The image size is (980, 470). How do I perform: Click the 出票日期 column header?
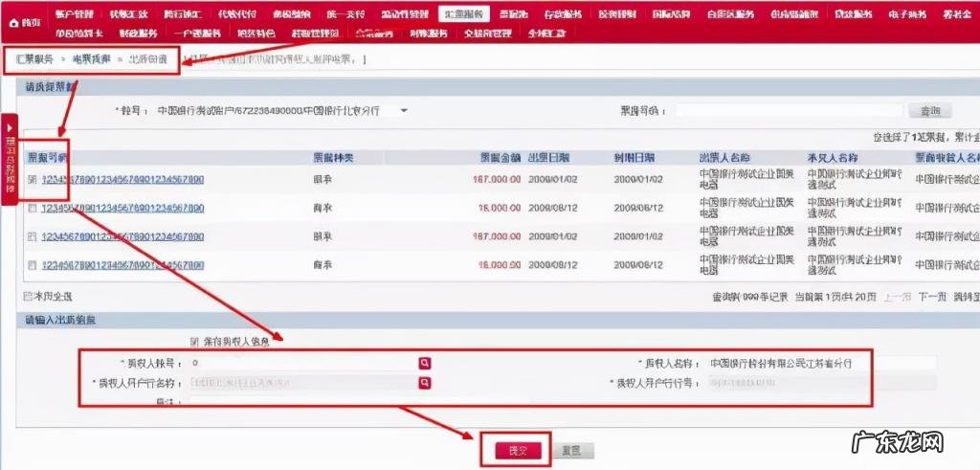click(x=548, y=158)
